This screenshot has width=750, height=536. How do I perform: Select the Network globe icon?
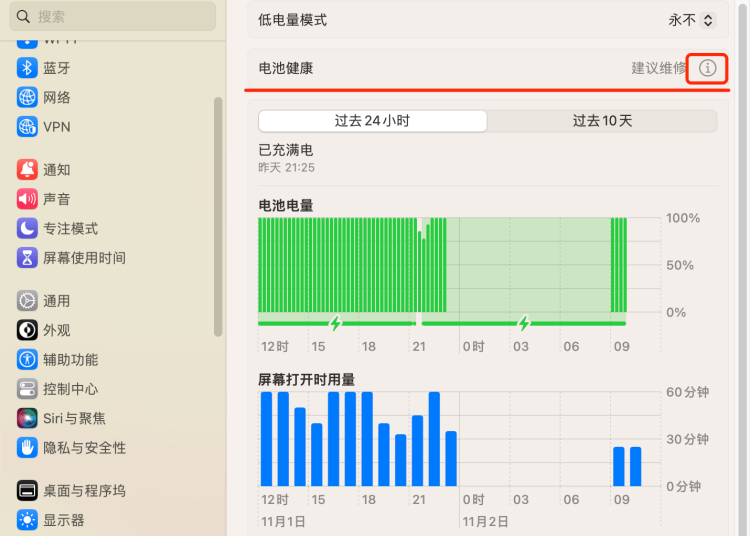tap(27, 98)
